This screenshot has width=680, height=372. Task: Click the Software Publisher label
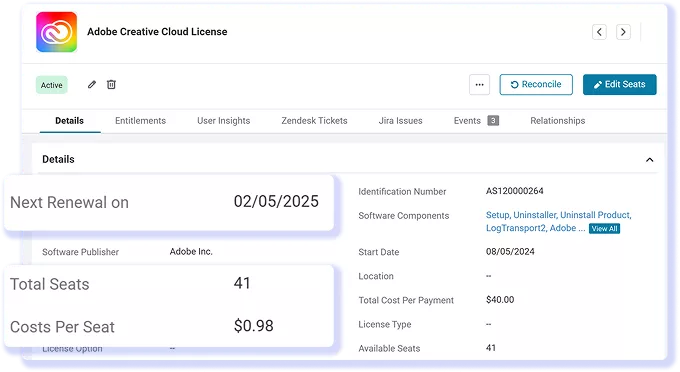click(80, 252)
